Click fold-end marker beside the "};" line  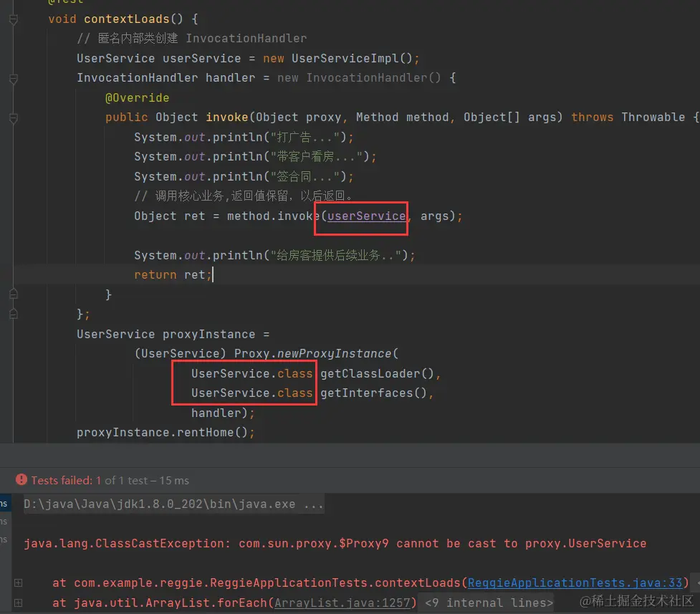coord(14,314)
